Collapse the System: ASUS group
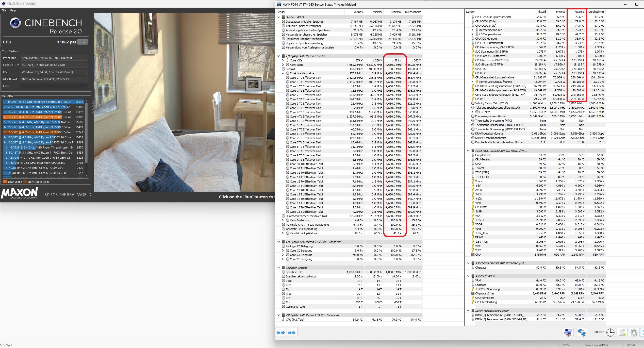 coord(279,17)
